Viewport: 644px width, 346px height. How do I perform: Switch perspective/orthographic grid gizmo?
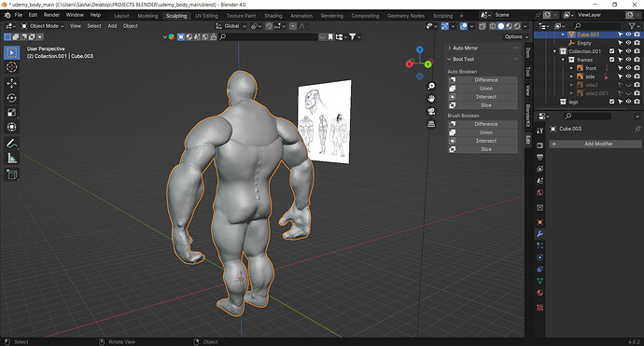[431, 123]
